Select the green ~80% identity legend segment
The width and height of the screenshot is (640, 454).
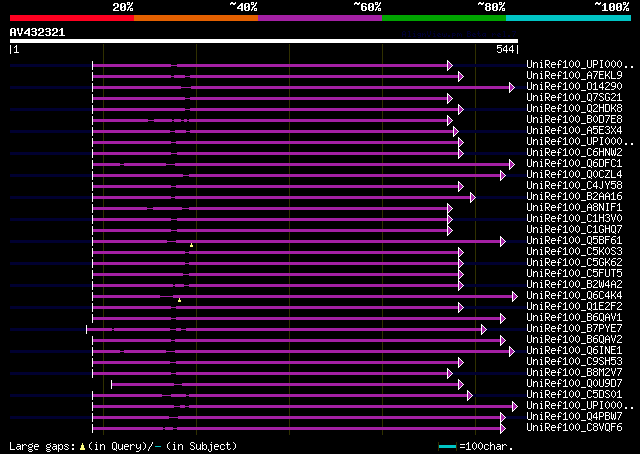pyautogui.click(x=443, y=18)
